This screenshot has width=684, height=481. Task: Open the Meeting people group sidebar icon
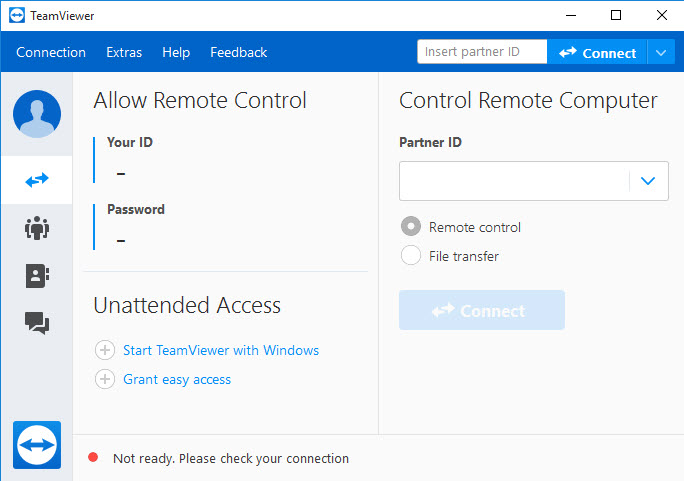[37, 228]
